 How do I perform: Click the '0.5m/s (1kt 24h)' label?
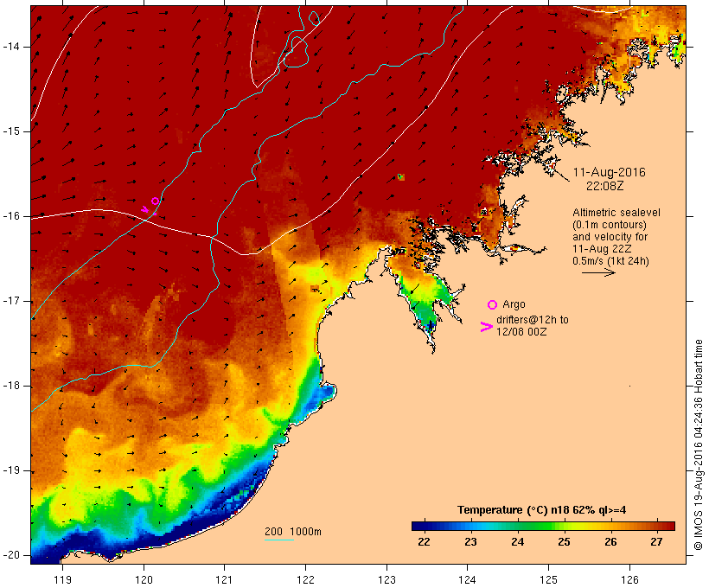coord(610,261)
